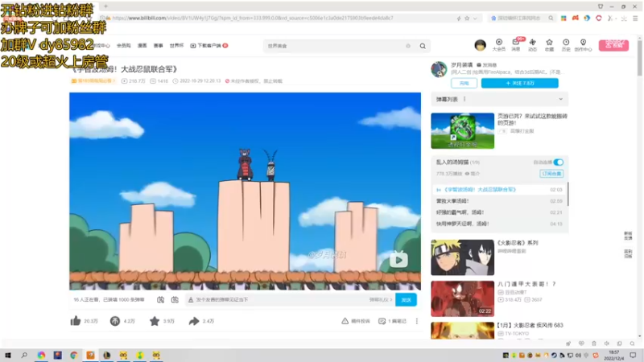Toggle the danmaku display icon under the video
The height and width of the screenshot is (362, 644).
tap(160, 299)
